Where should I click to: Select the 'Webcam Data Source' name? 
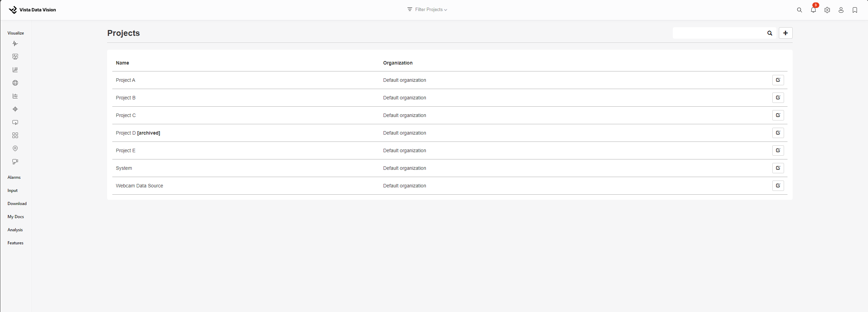point(139,186)
